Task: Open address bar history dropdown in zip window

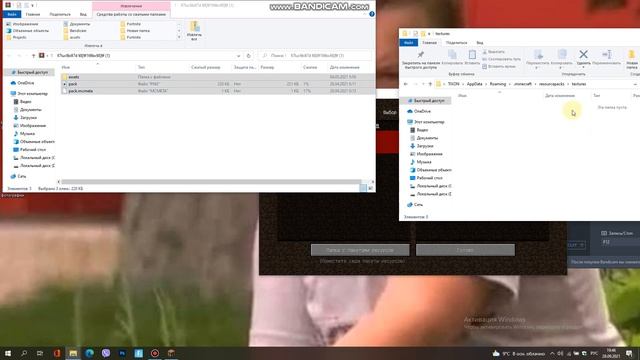Action: pyautogui.click(x=238, y=56)
